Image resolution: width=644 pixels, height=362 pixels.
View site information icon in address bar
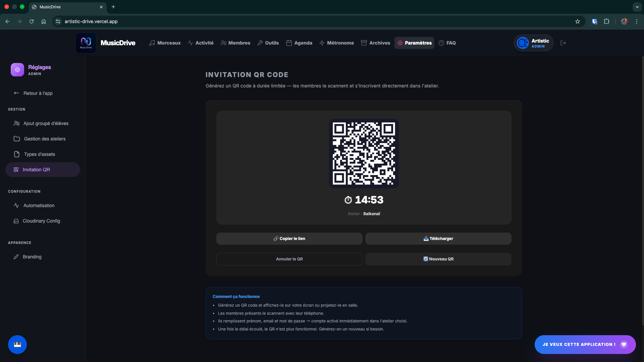coord(58,21)
